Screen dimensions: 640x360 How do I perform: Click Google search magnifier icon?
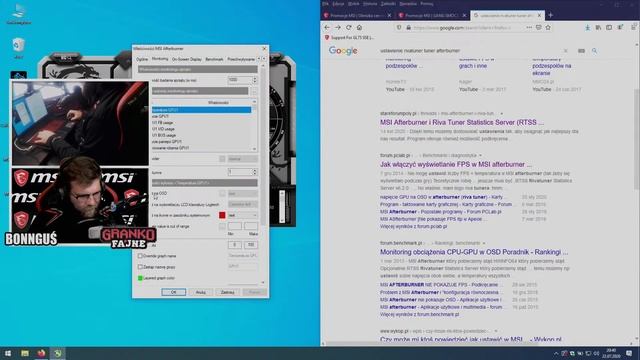pos(594,51)
